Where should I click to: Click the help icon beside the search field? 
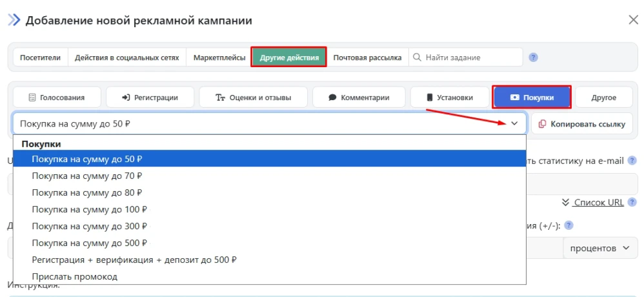click(533, 57)
